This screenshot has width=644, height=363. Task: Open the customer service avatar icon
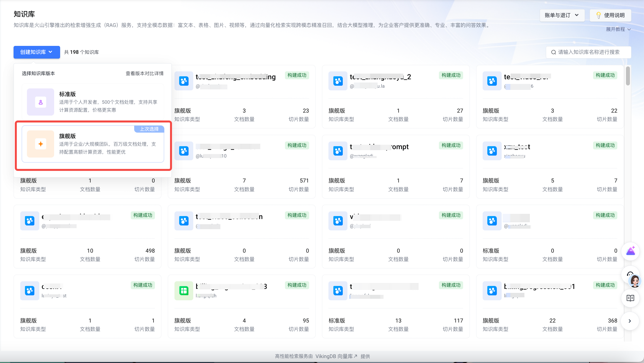[x=635, y=280]
